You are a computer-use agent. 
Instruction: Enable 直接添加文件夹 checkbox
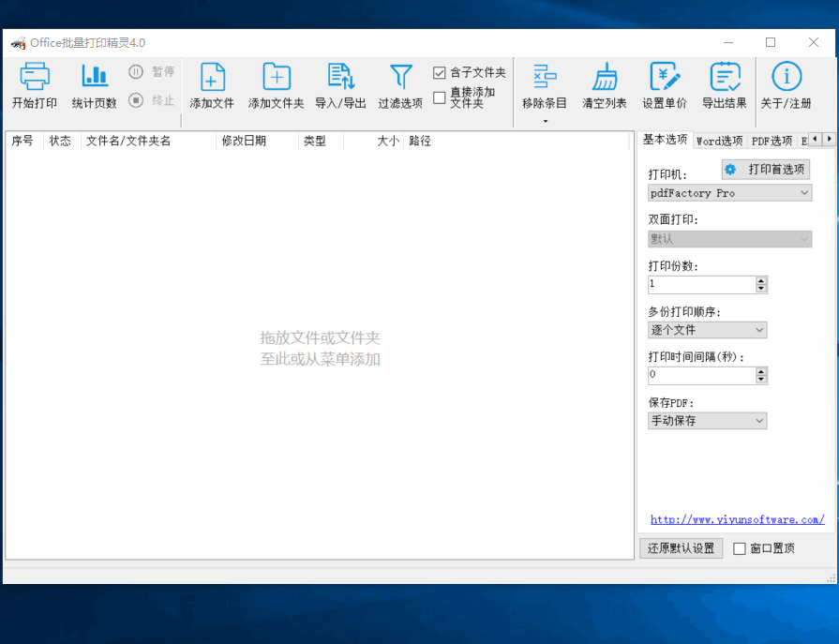pos(440,97)
